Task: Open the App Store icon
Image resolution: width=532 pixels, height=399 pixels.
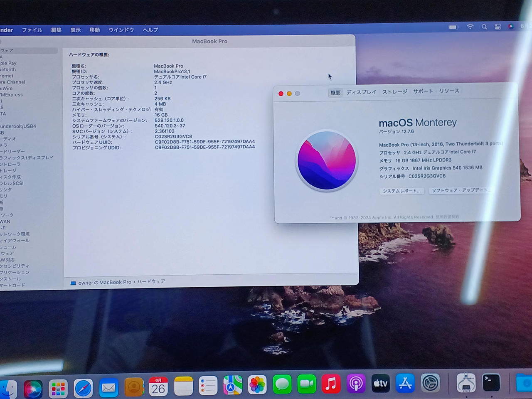Action: [405, 384]
